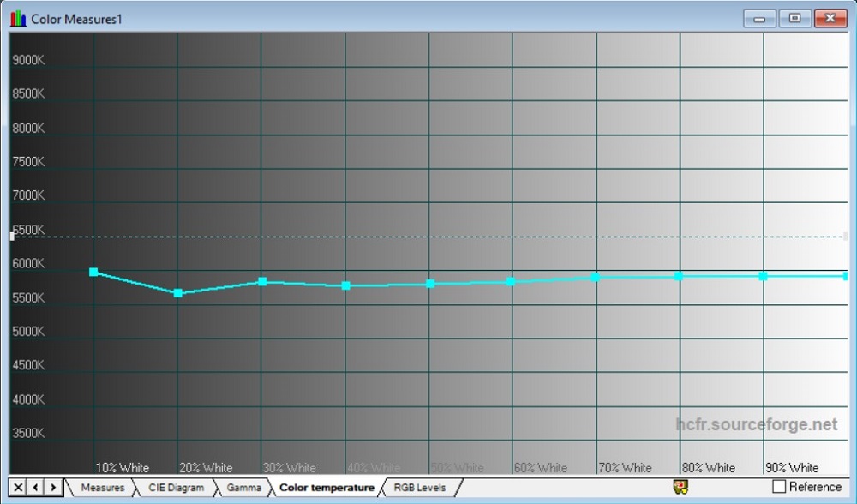Click the 20% White axis label
The image size is (857, 504).
pos(206,468)
